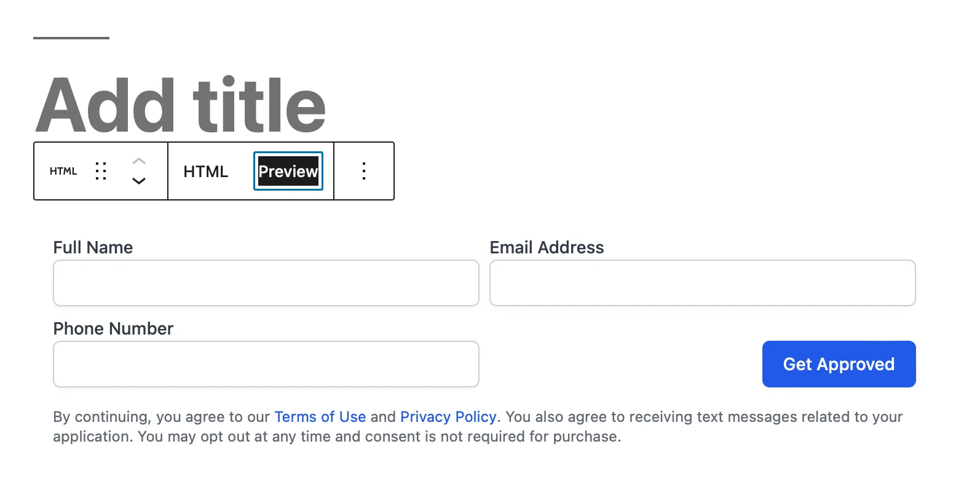
Task: Click the block toolbar area
Action: click(x=214, y=171)
